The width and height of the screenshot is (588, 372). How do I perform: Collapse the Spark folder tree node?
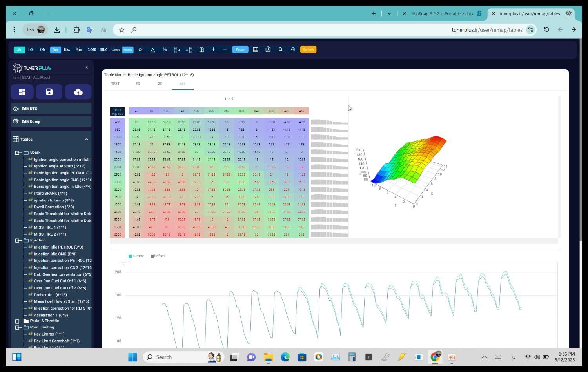pos(17,152)
